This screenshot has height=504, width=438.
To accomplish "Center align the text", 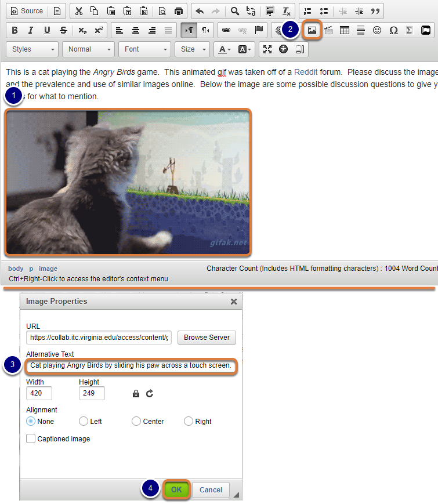I will (136, 30).
